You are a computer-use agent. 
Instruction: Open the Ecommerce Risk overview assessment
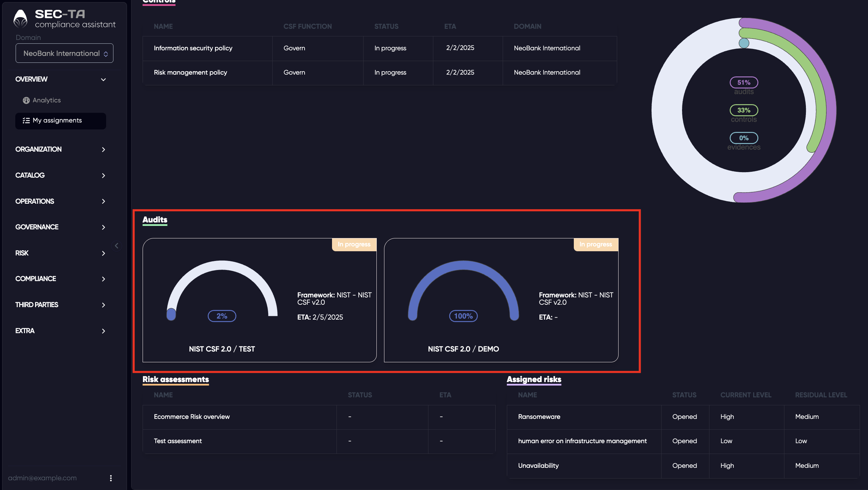coord(319,417)
